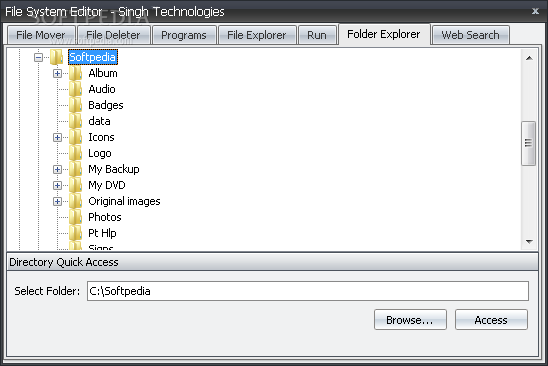Screen dimensions: 548x366
Task: Expand the Original images folder node
Action: pos(57,201)
